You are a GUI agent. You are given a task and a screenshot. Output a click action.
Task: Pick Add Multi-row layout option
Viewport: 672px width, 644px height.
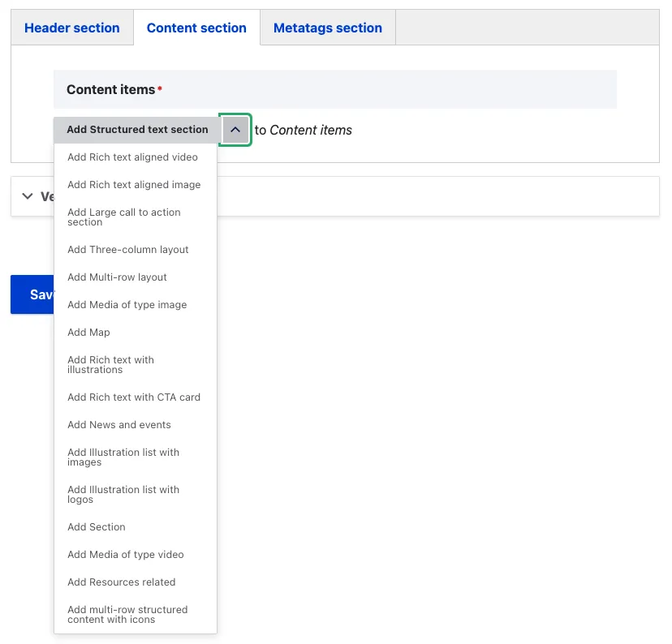(117, 277)
